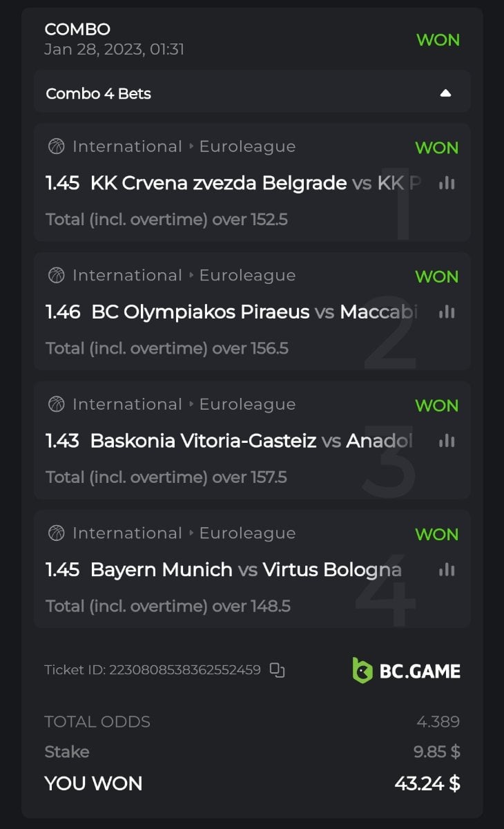Open stats icon for Bayern Munich match
Image resolution: width=504 pixels, height=829 pixels.
[x=447, y=570]
